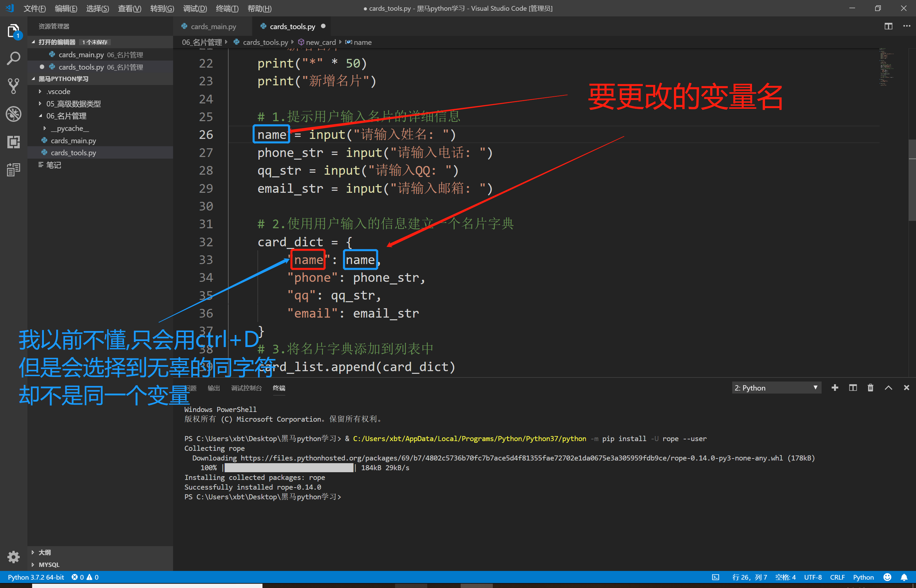Click UTF-8 encoding in status bar

point(813,577)
